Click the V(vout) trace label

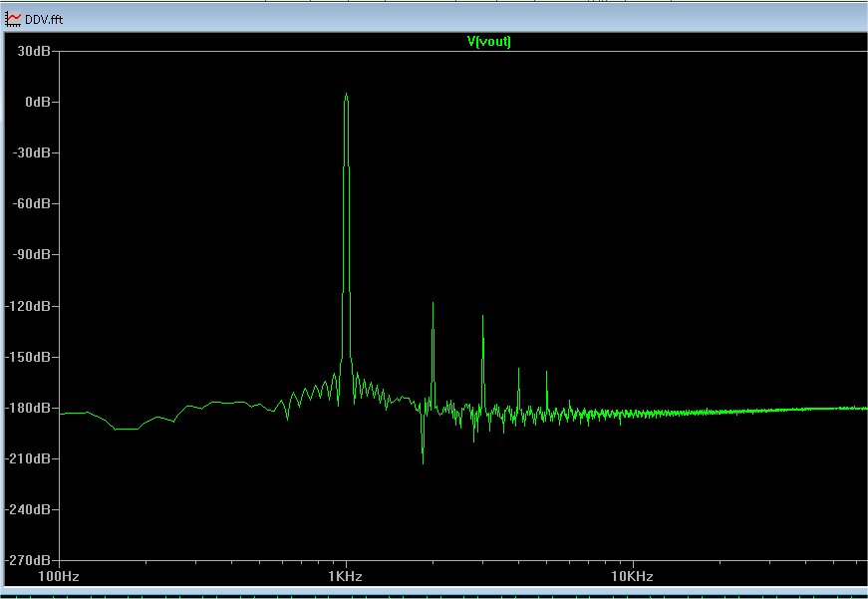coord(488,41)
